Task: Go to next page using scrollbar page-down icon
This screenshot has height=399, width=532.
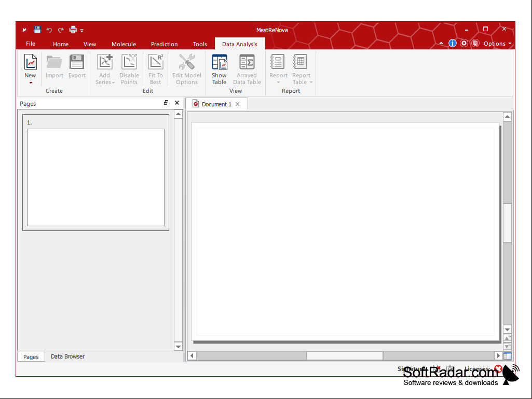Action: [507, 347]
